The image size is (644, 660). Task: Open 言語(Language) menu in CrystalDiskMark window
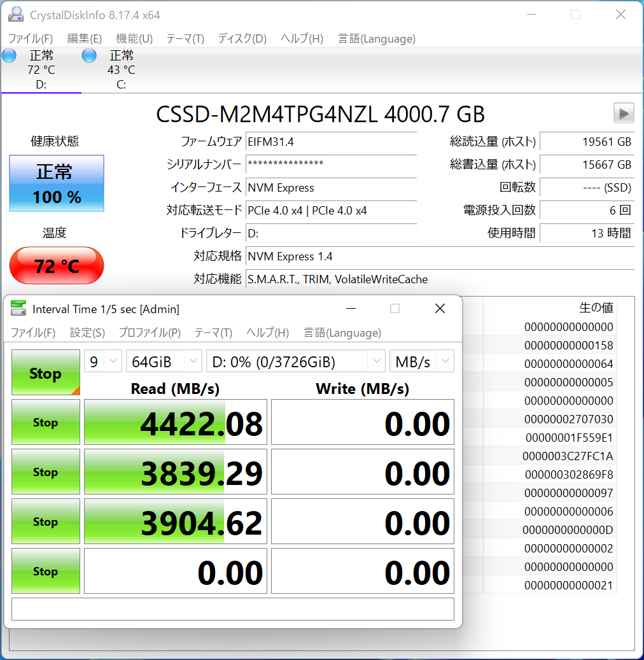342,332
